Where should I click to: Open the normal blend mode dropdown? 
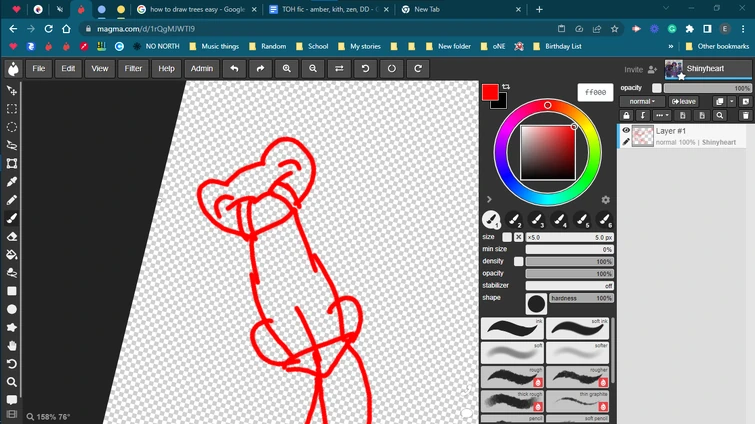coord(642,102)
